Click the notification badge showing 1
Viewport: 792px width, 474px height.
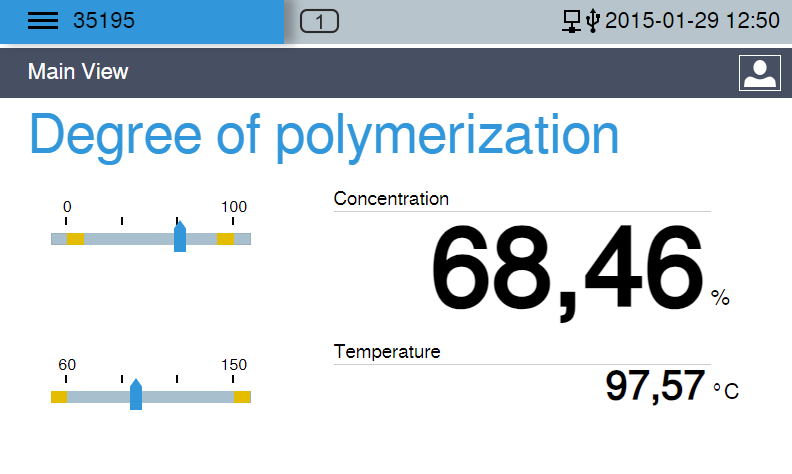pyautogui.click(x=319, y=21)
